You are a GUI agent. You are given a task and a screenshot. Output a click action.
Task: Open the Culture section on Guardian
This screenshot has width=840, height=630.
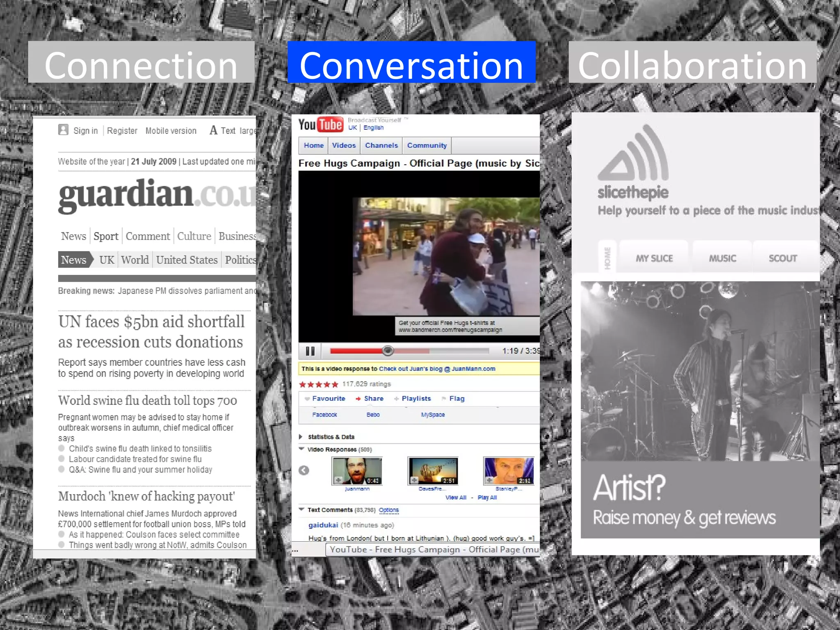click(x=194, y=236)
